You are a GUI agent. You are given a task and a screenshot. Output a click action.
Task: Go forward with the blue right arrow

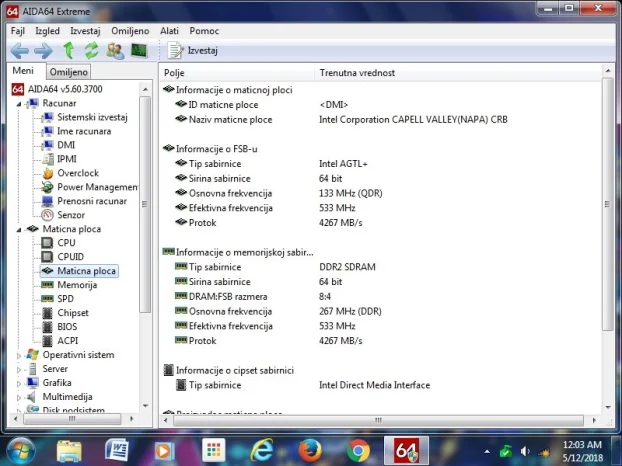(43, 51)
